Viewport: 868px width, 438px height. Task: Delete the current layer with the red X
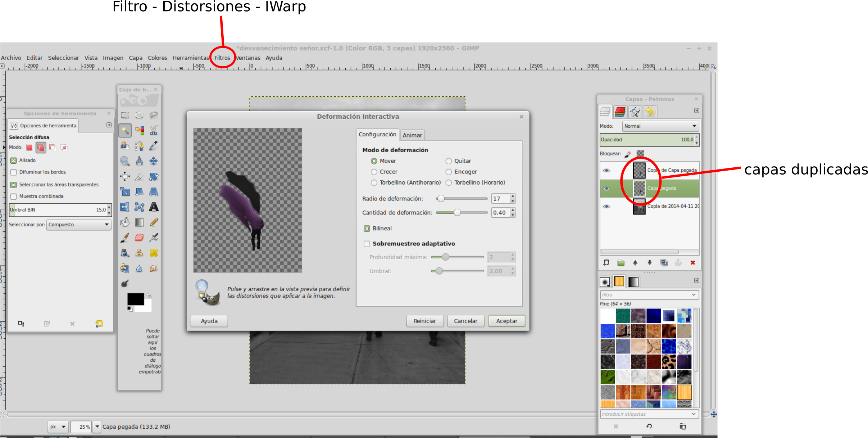pyautogui.click(x=693, y=263)
